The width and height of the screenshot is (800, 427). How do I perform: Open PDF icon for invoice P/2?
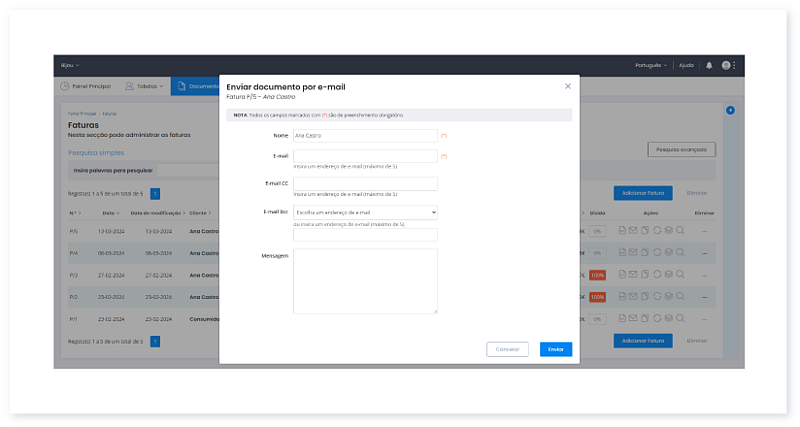(622, 296)
